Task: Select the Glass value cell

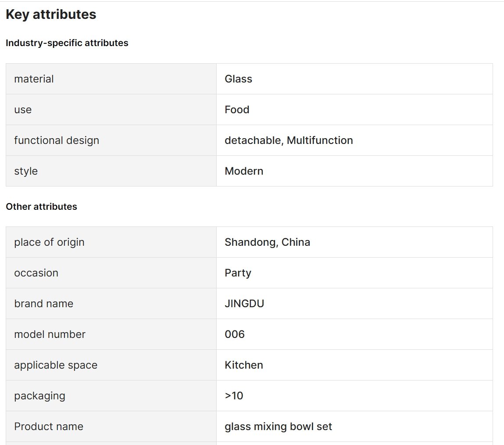Action: 354,79
